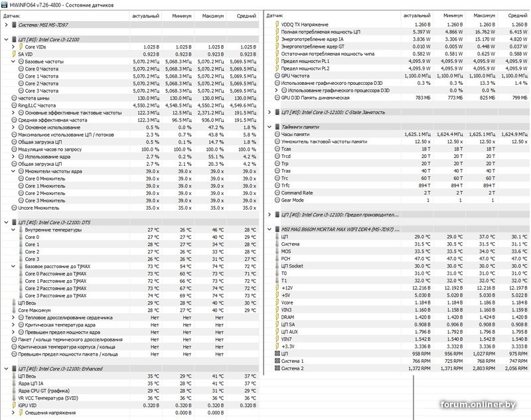The width and height of the screenshot is (531, 420).
Task: Click the clock icon beside Часы памяти
Action: click(276, 134)
